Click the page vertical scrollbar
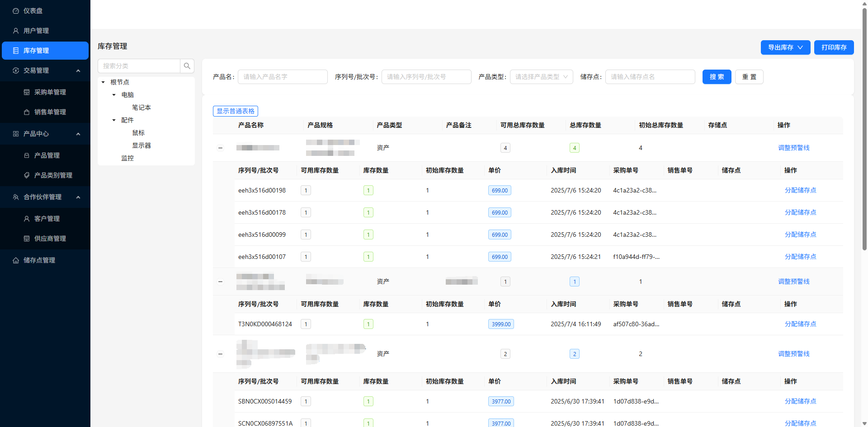868x427 pixels. (864, 136)
